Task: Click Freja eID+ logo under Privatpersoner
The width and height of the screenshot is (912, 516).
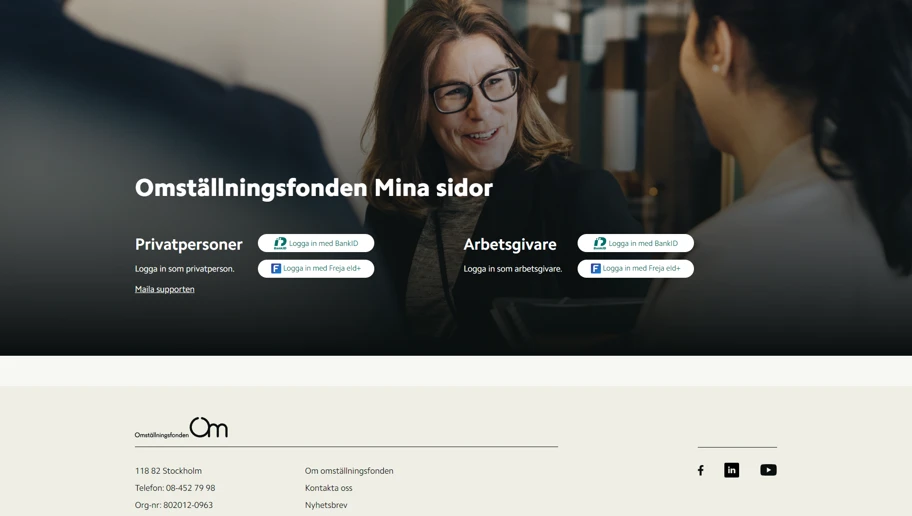Action: [276, 268]
